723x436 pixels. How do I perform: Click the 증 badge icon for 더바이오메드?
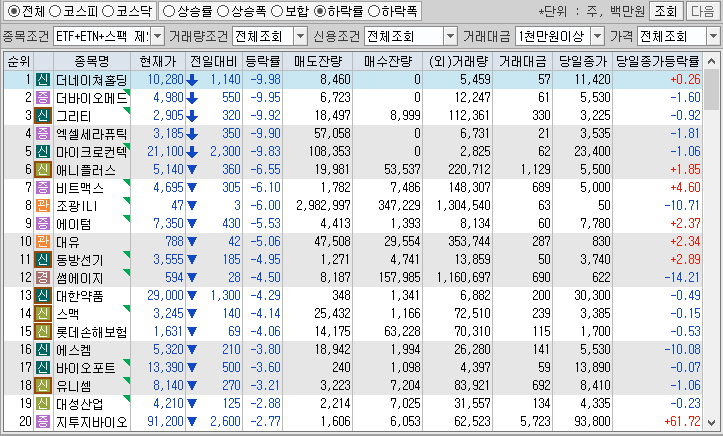(x=43, y=98)
